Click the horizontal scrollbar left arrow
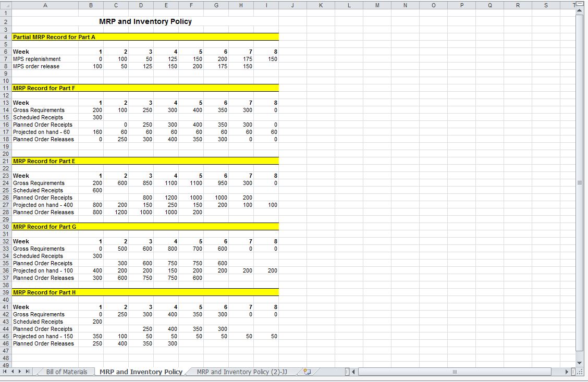588x382 pixels. point(352,372)
